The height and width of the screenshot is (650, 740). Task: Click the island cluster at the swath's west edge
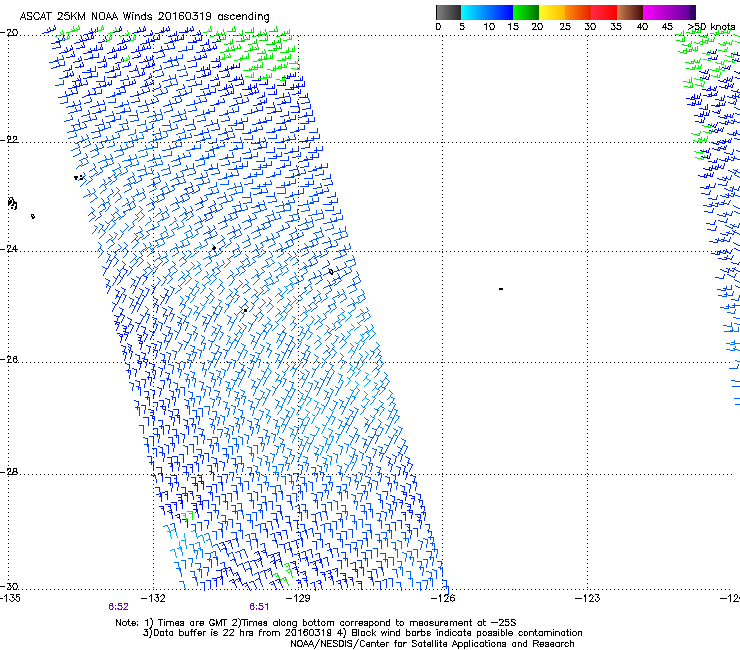[79, 178]
